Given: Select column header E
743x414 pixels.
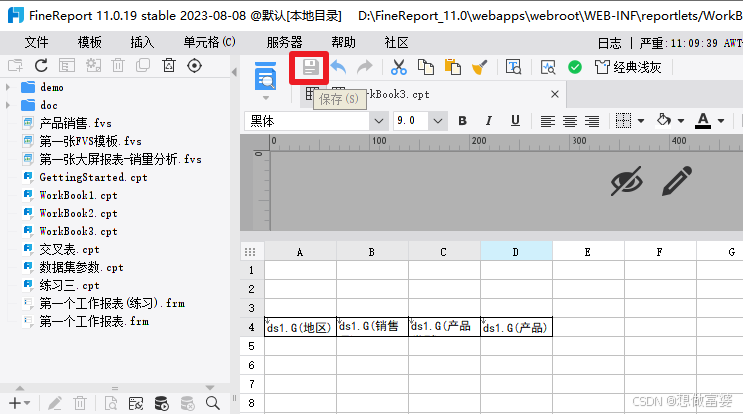Looking at the screenshot, I should [588, 252].
